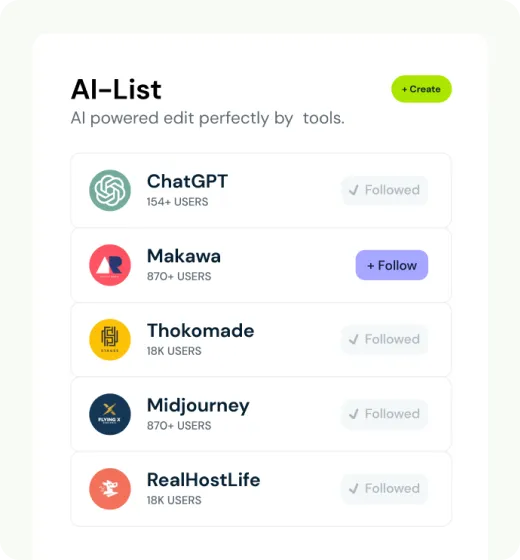Toggle the Followed state for Thokomade

(385, 340)
